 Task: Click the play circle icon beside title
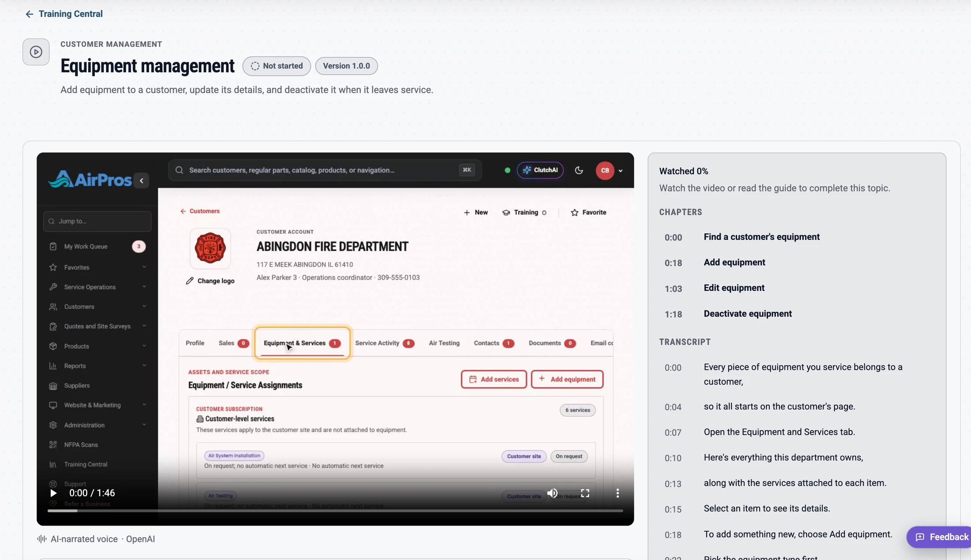(36, 52)
